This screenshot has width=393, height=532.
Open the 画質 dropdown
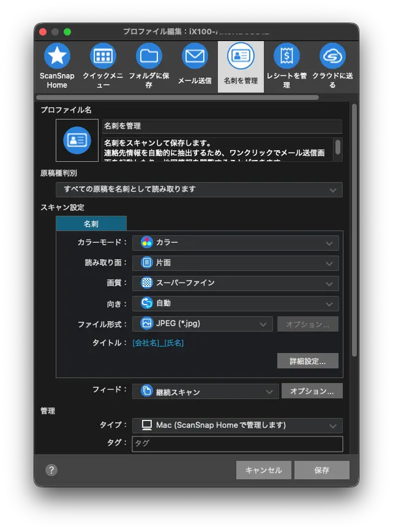pos(236,283)
